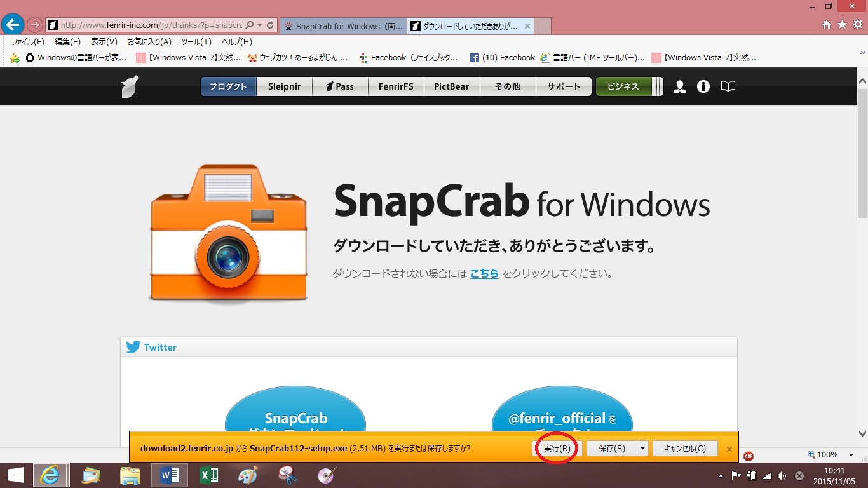
Task: Open the file explorer folder taskbar icon
Action: point(130,475)
